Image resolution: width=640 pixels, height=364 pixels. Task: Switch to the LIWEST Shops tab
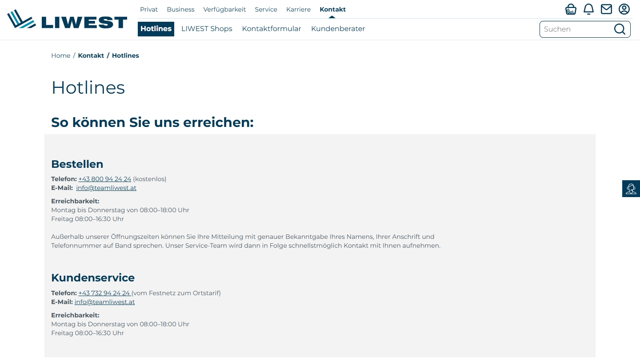coord(207,29)
